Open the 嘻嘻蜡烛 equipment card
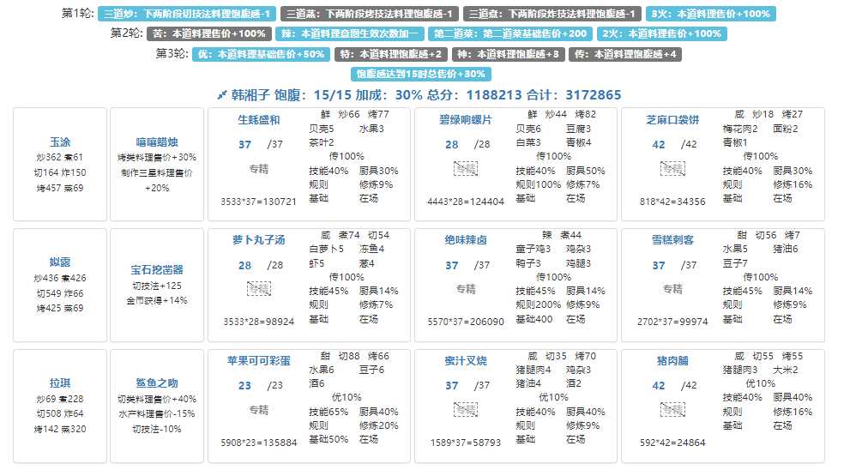868x476 pixels. click(157, 142)
